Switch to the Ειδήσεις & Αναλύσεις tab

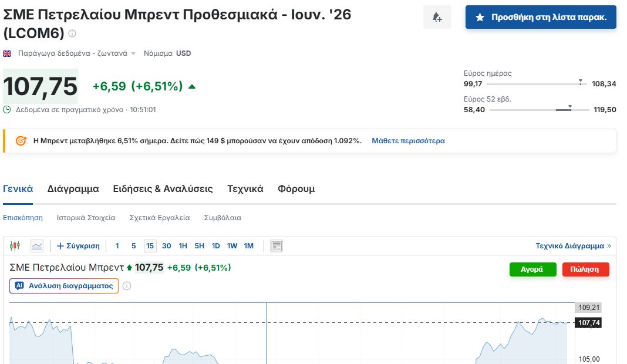click(x=163, y=189)
